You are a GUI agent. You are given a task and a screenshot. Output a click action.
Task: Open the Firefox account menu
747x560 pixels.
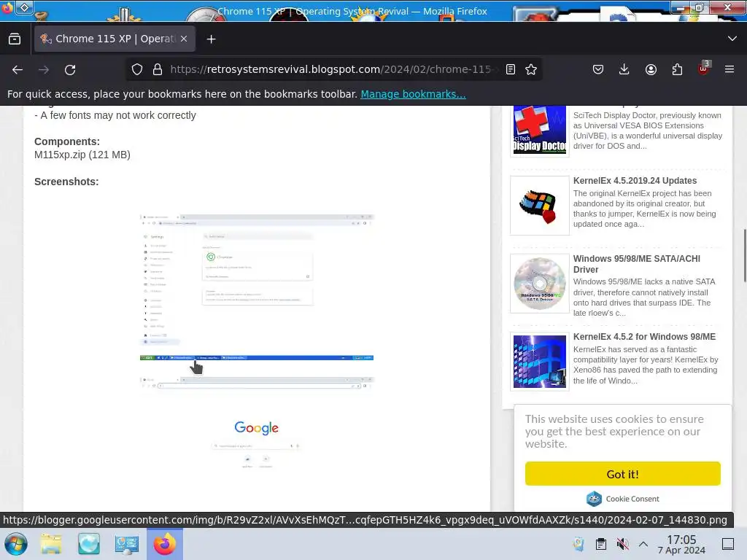coord(651,69)
